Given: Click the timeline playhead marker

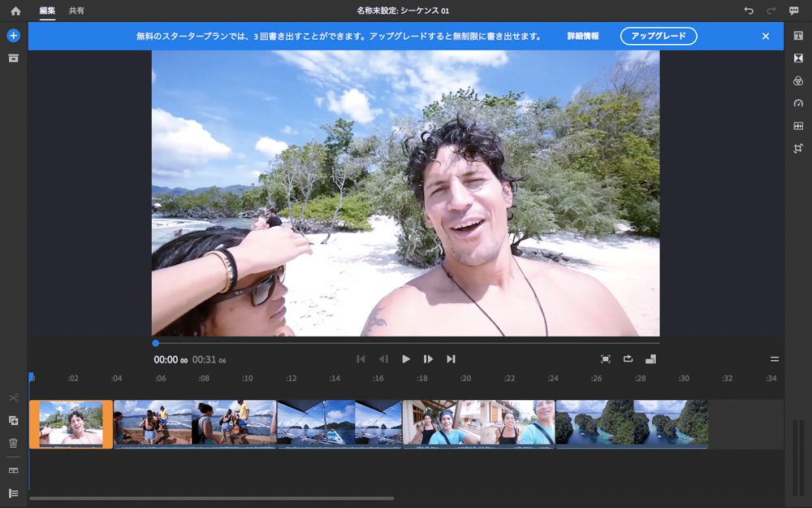Looking at the screenshot, I should [31, 377].
